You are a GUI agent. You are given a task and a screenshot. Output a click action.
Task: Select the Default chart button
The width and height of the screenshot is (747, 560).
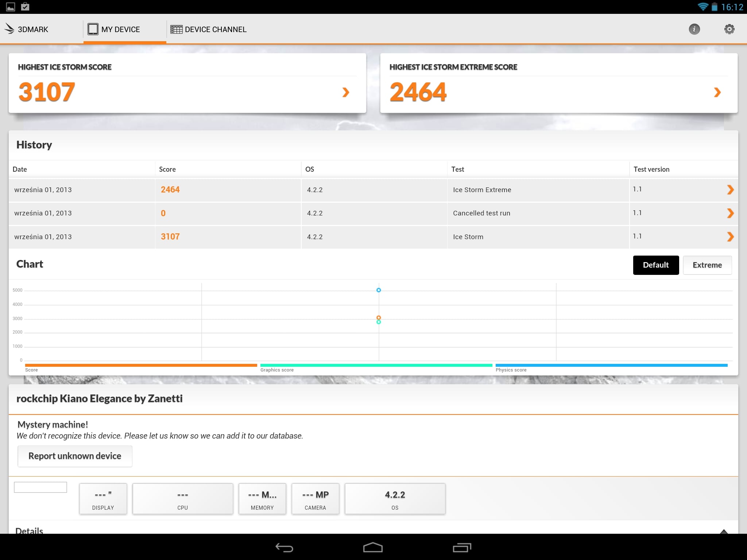click(x=656, y=265)
